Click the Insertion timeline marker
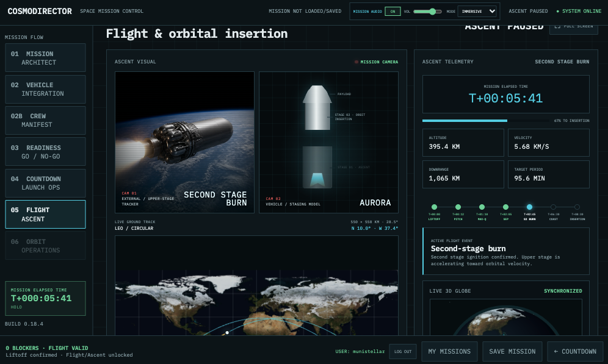Viewport: 608px width, 364px height. [x=577, y=207]
